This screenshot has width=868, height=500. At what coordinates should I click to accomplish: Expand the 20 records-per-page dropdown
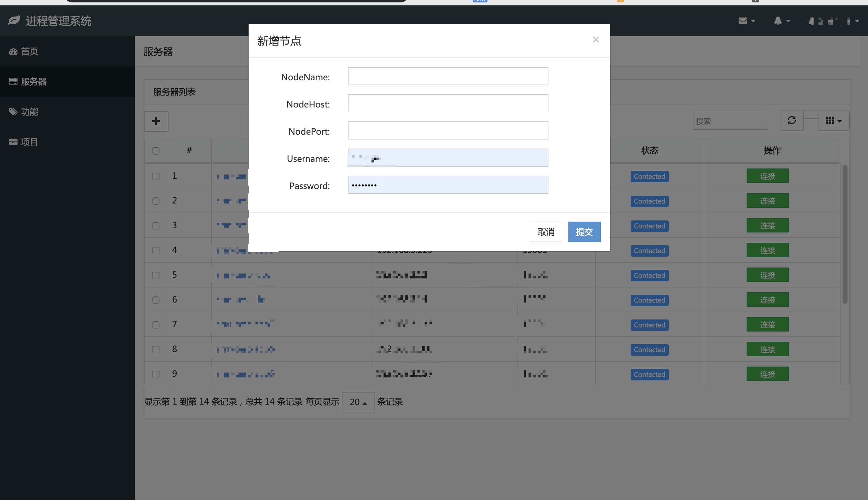[x=358, y=402]
